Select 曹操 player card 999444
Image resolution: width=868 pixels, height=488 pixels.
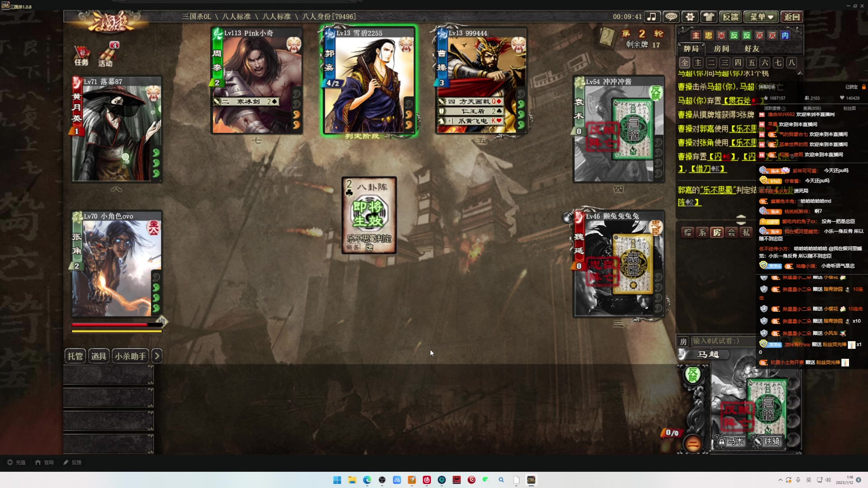[481, 80]
